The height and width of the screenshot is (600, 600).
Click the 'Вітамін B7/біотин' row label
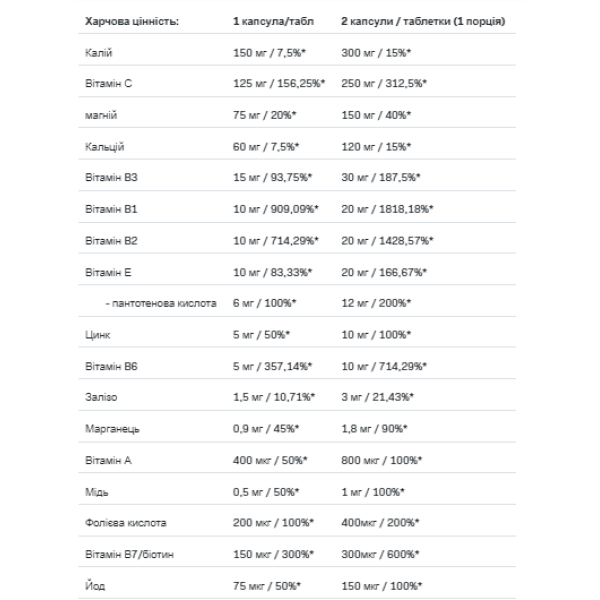pos(131,553)
